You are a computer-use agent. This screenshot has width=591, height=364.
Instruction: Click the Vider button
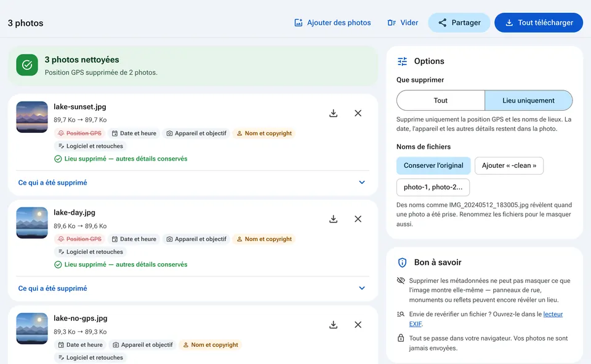pyautogui.click(x=403, y=23)
